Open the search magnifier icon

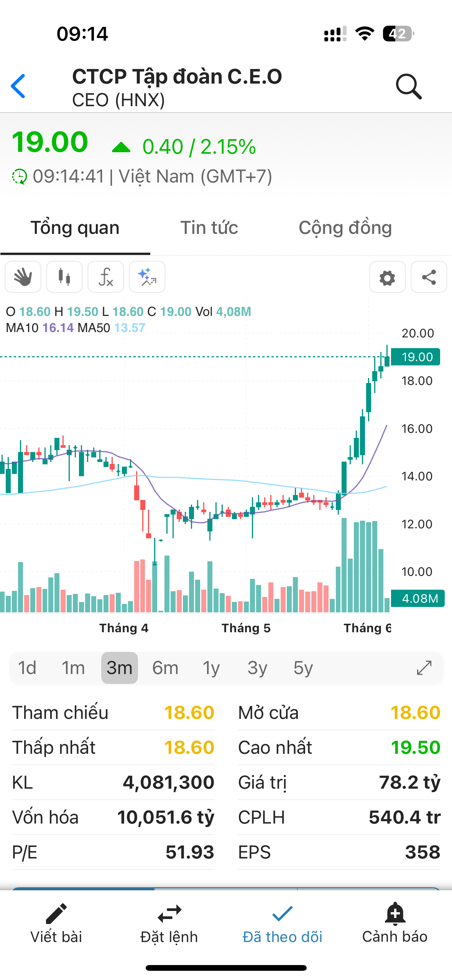[x=409, y=87]
